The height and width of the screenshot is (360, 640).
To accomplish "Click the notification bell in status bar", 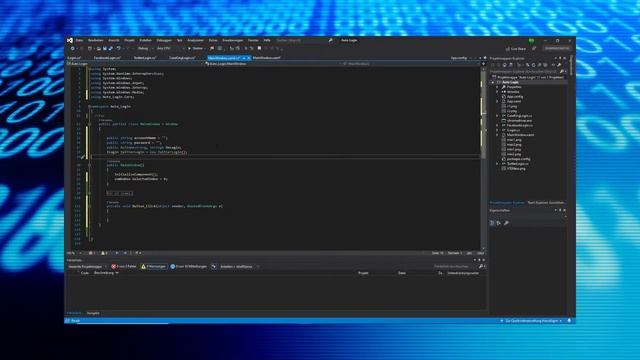I will pos(569,321).
